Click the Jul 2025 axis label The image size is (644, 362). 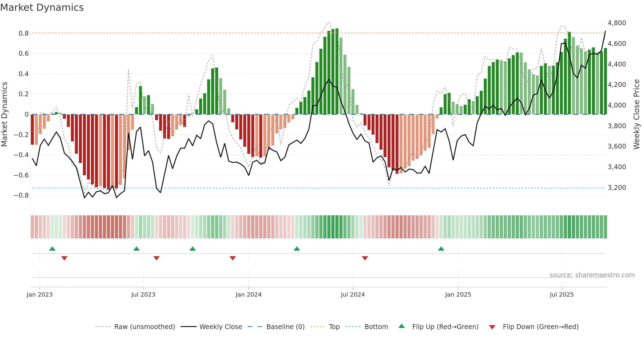click(562, 294)
